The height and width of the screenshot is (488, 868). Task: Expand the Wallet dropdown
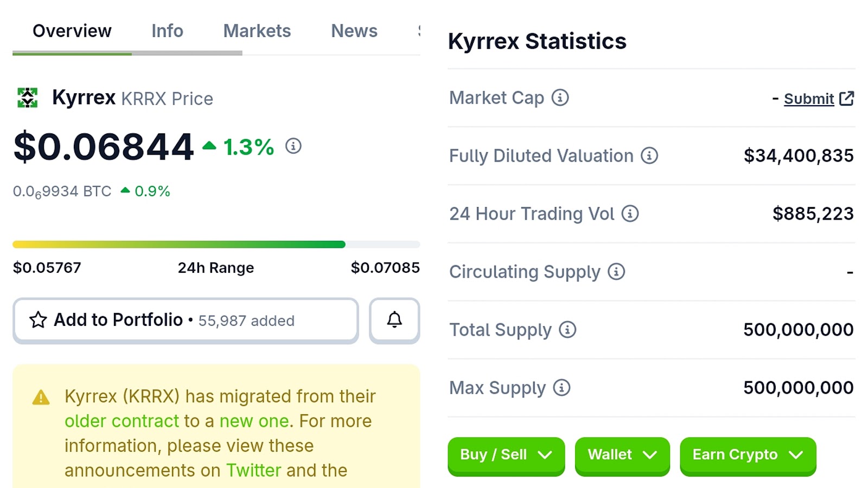click(622, 455)
